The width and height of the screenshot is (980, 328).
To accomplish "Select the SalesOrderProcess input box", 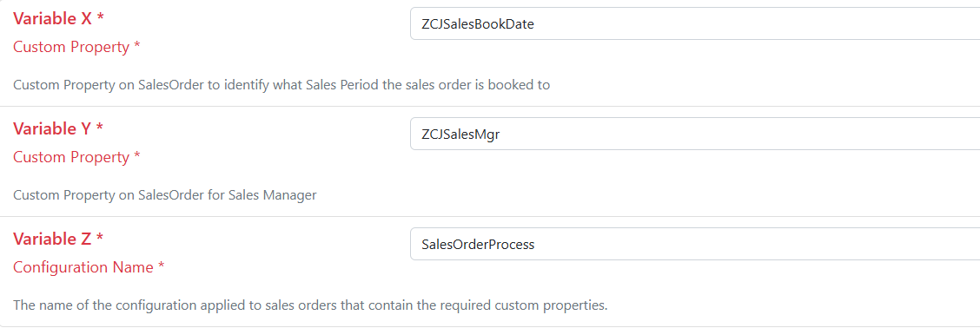I will pos(695,244).
